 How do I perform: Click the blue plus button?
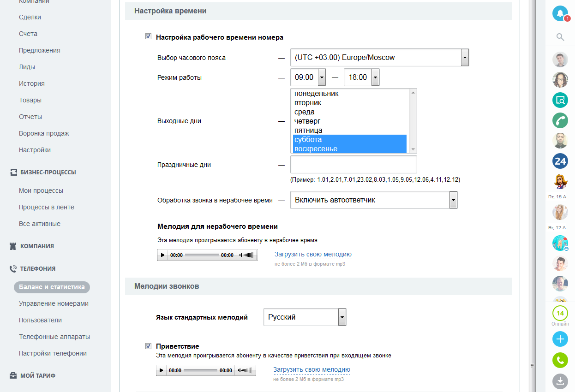coord(560,339)
